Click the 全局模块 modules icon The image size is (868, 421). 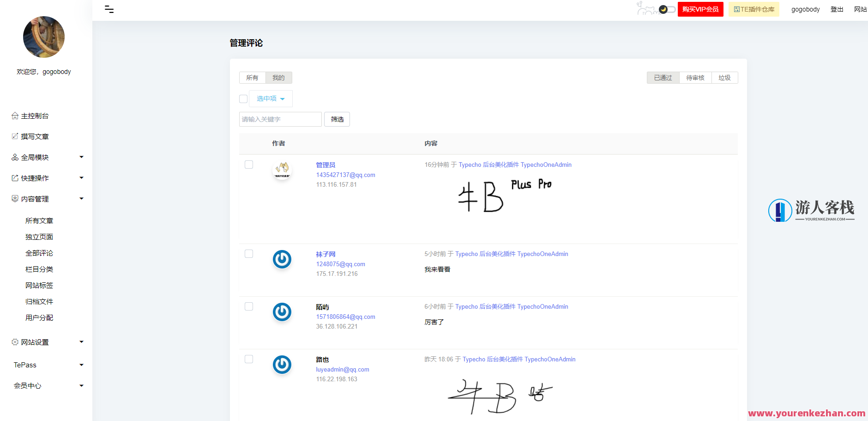coord(14,157)
